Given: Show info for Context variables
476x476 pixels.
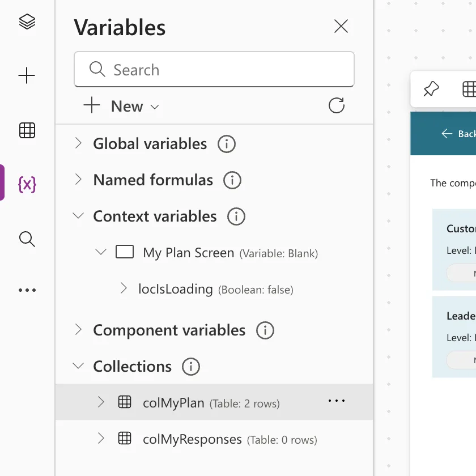Looking at the screenshot, I should tap(236, 216).
